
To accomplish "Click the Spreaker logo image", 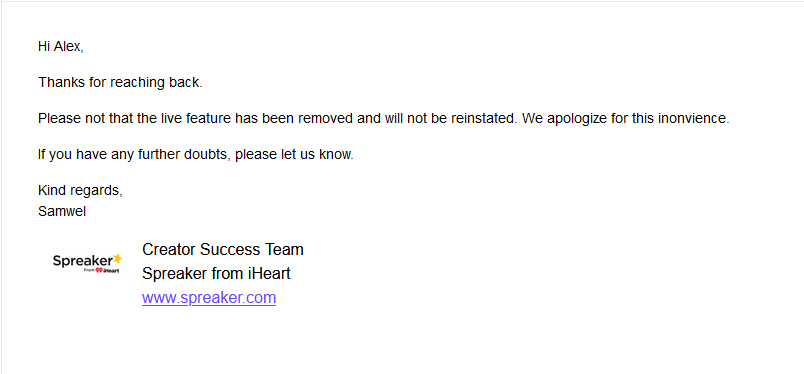I will point(88,263).
